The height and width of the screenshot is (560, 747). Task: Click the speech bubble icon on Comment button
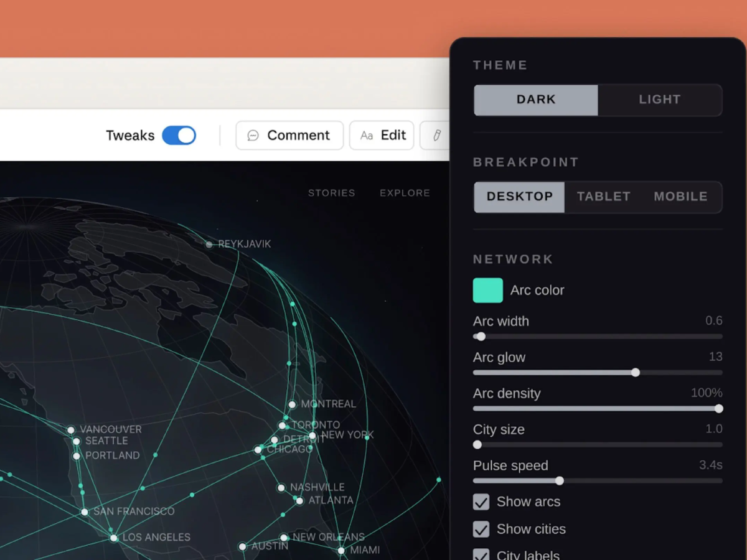[253, 135]
